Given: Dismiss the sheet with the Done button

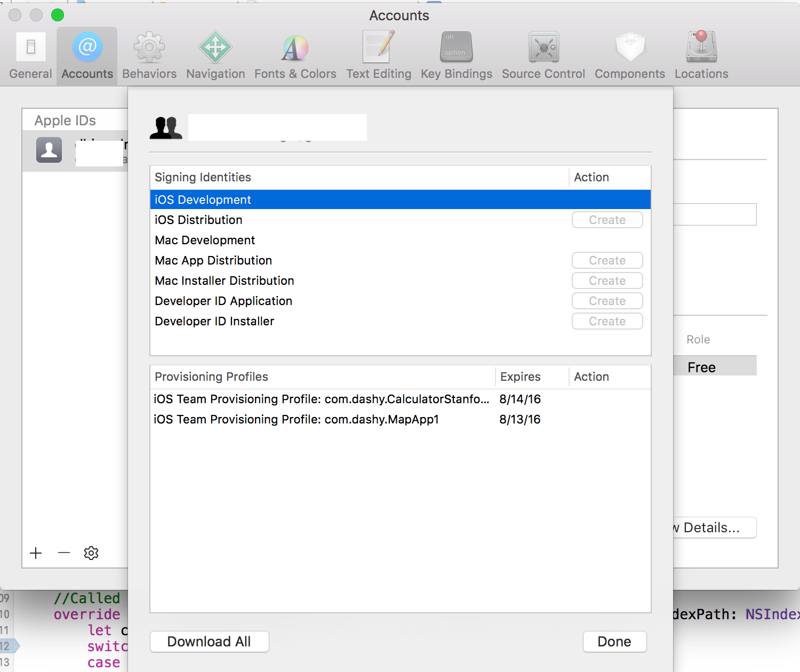Looking at the screenshot, I should click(614, 642).
